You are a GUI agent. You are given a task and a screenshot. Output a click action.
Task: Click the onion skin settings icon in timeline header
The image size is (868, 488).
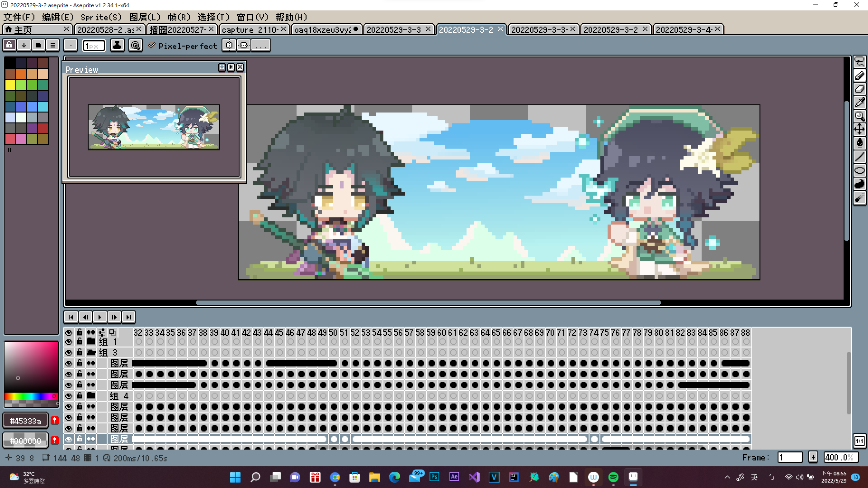coord(102,332)
